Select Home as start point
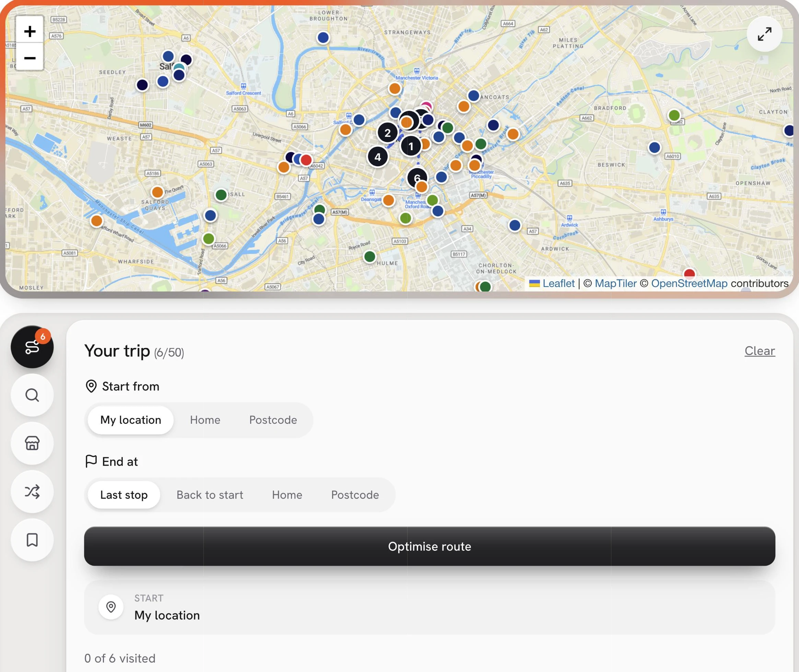 point(205,420)
